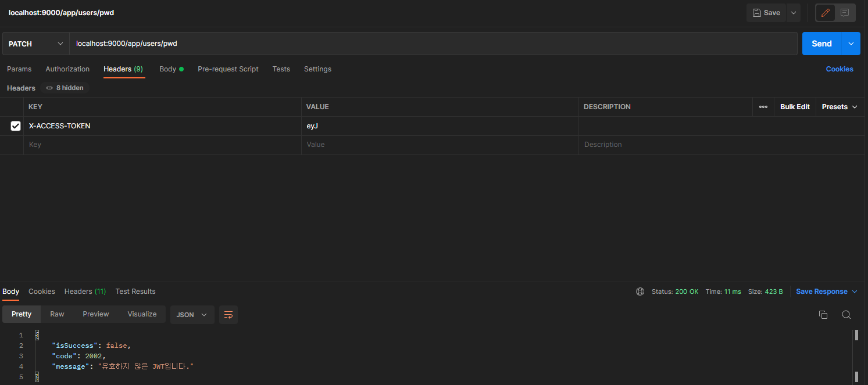Click the copy response icon
The height and width of the screenshot is (385, 868).
pos(823,315)
